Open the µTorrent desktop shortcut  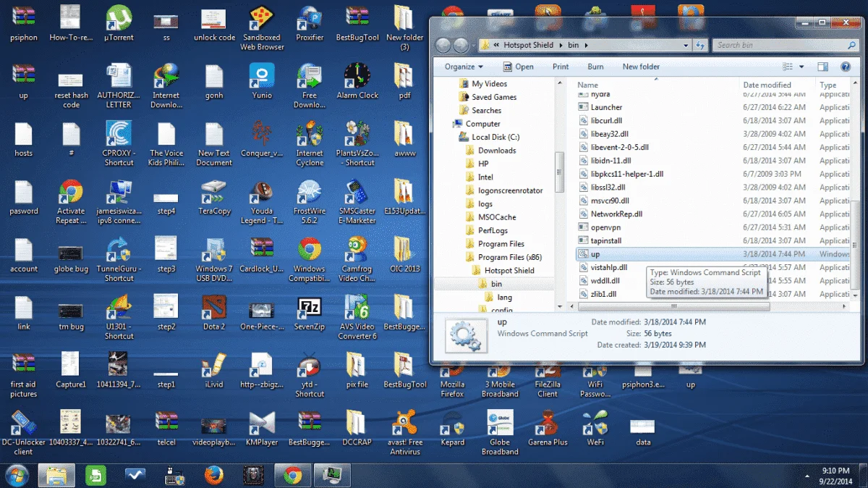[x=119, y=22]
